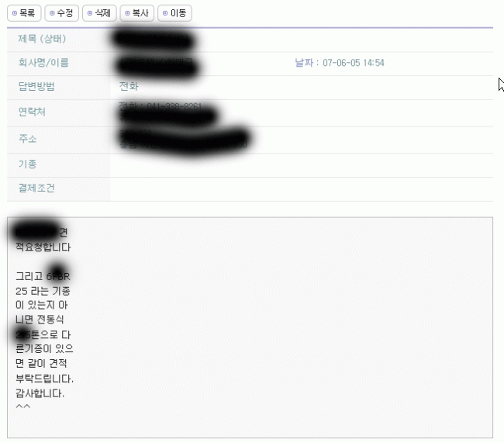Click the 감사합니다 line in message body
Image resolution: width=504 pixels, height=443 pixels.
coord(40,393)
